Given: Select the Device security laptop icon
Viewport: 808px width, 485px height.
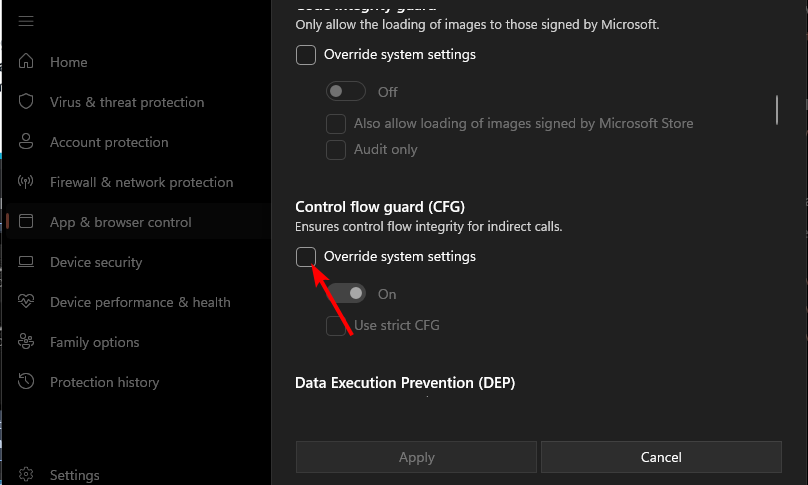Looking at the screenshot, I should click(27, 262).
